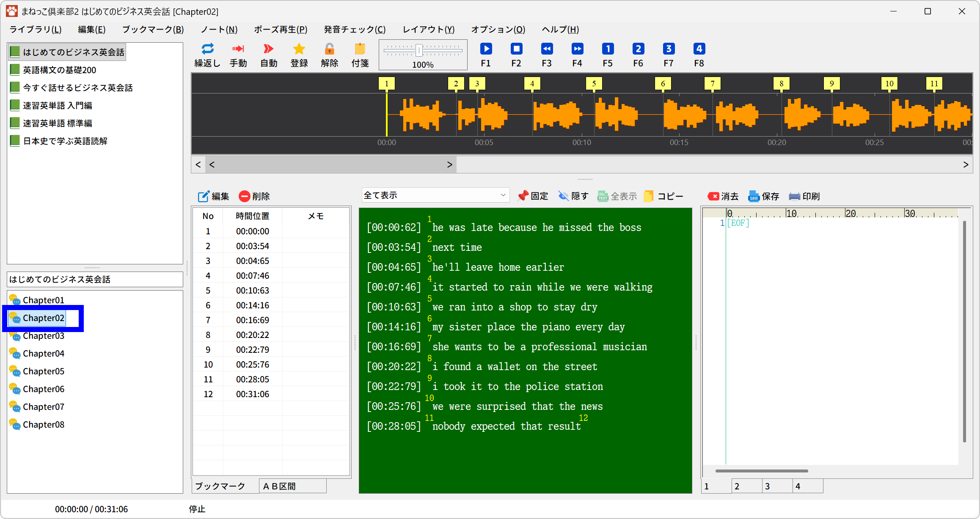Screen dimensions: 980x519
Task: Click the 付箋 sticky note icon
Action: [x=360, y=55]
